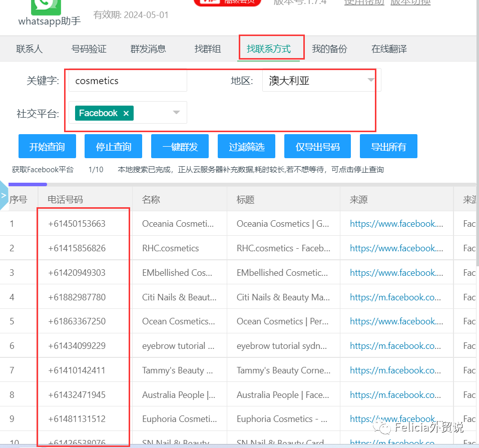
Task: Open the 我的备份 tab
Action: pos(329,49)
